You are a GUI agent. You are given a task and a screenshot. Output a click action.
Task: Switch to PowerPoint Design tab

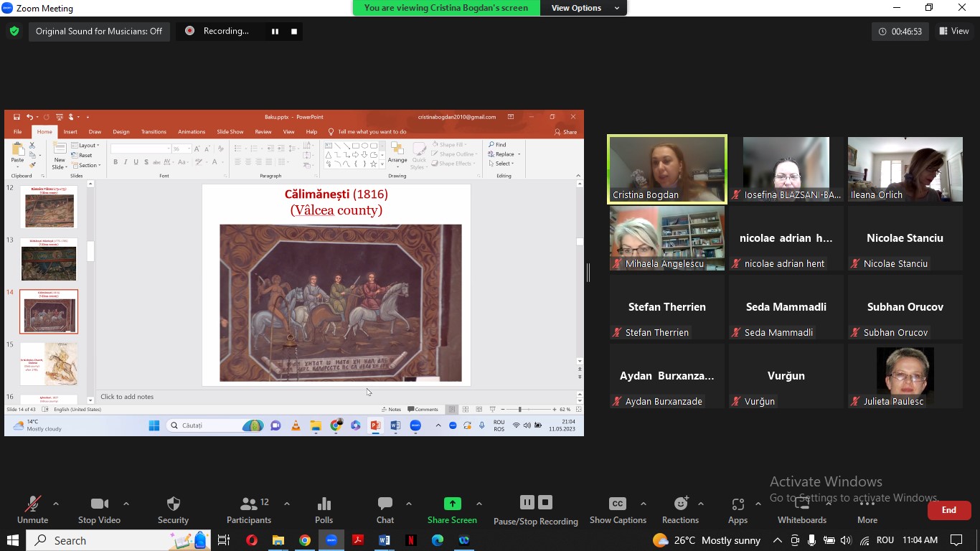(121, 132)
